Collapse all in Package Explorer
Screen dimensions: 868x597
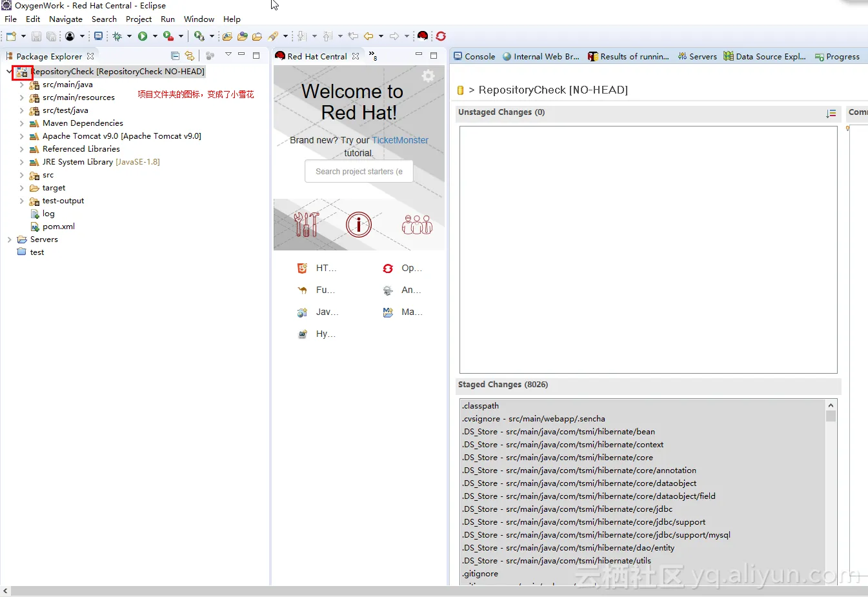pyautogui.click(x=175, y=56)
